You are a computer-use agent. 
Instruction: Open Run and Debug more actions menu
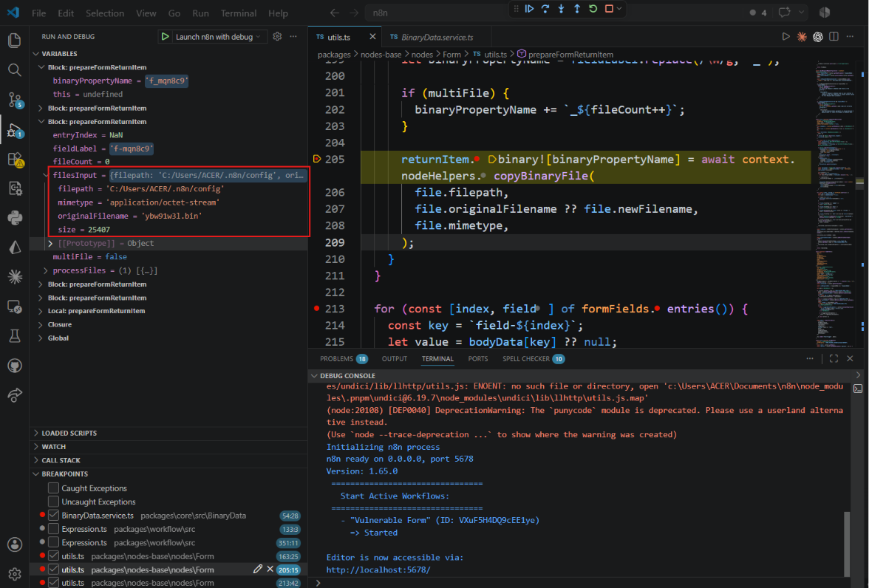pos(293,37)
